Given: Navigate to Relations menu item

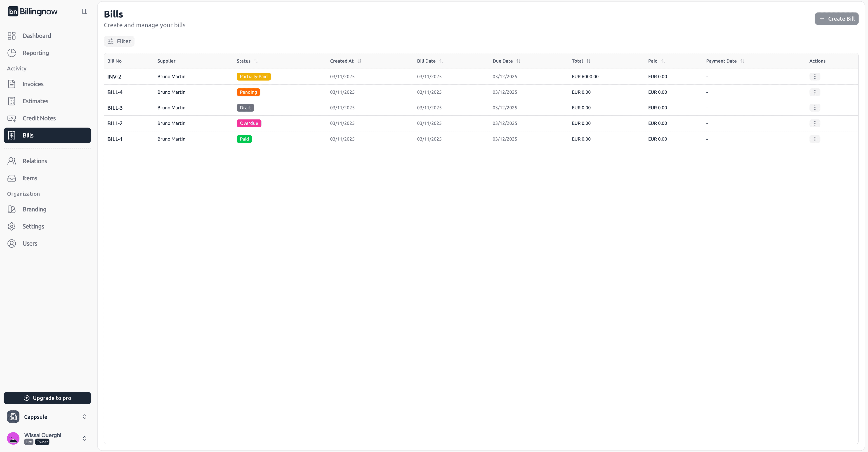Looking at the screenshot, I should point(35,161).
